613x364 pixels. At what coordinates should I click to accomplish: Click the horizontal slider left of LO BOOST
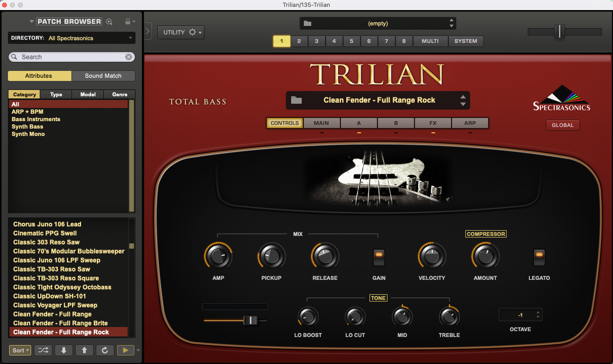point(250,320)
